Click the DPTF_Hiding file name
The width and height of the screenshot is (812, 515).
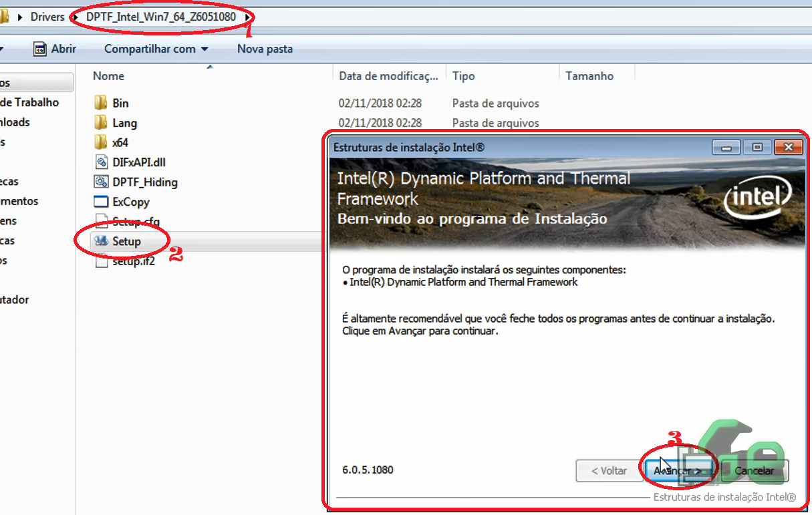145,182
